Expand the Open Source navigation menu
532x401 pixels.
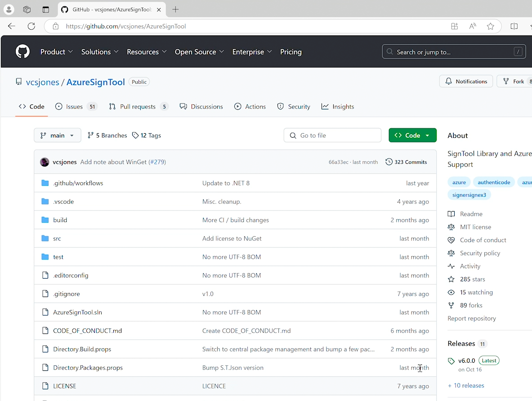[199, 52]
